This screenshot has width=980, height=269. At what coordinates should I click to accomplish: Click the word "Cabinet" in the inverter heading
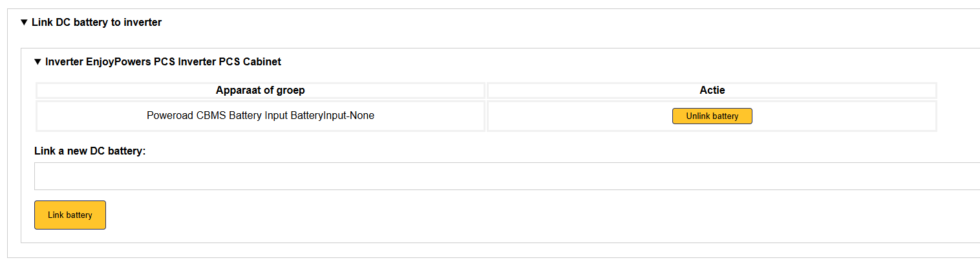coord(262,62)
